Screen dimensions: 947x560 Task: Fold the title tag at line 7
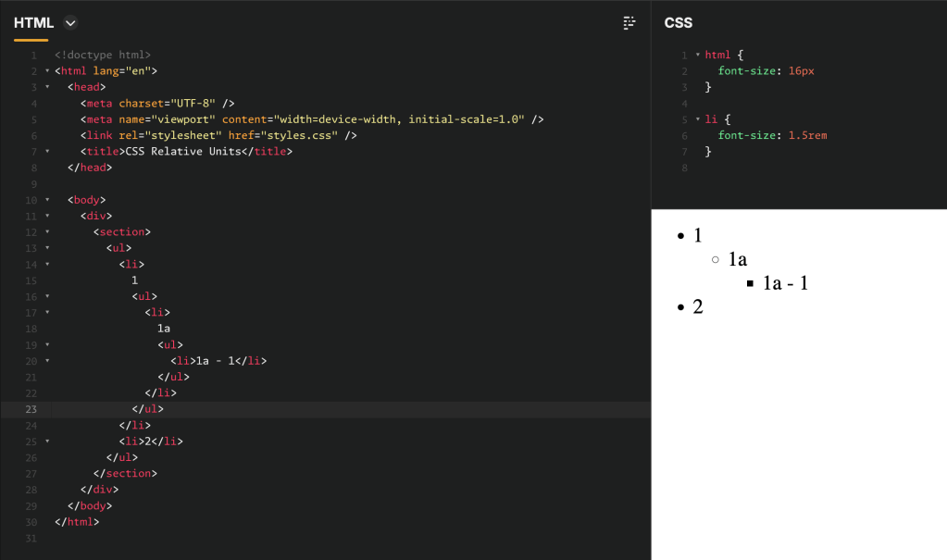[x=47, y=152]
